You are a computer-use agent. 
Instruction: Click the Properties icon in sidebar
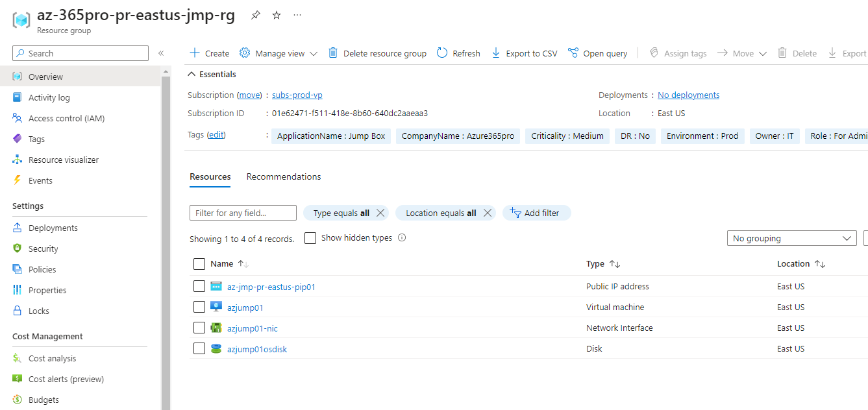(x=18, y=290)
